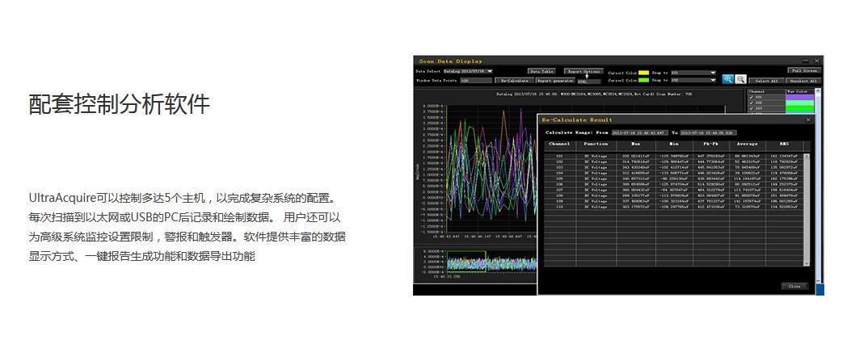
Task: Click the Calculate Range To date field
Action: coord(708,132)
